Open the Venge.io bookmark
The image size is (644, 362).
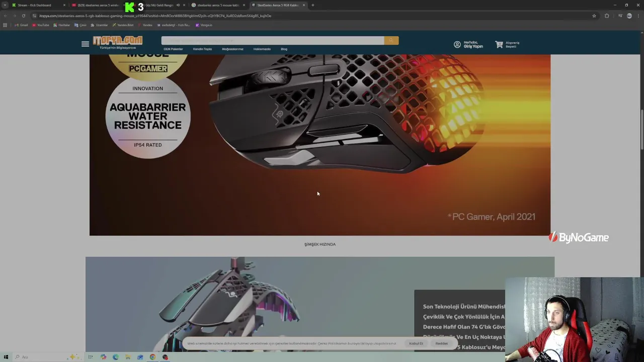204,25
